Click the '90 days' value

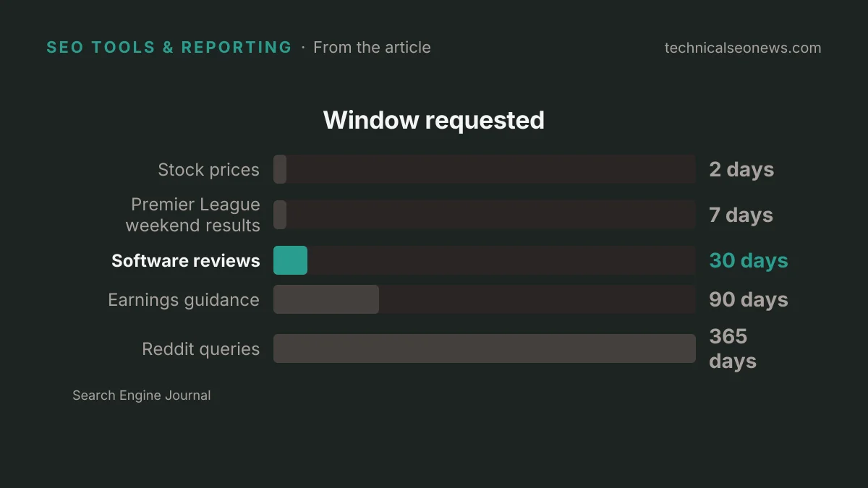point(749,300)
